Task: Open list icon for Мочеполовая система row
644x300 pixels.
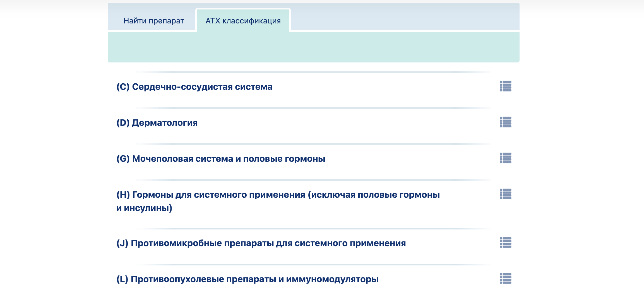Action: pos(505,158)
